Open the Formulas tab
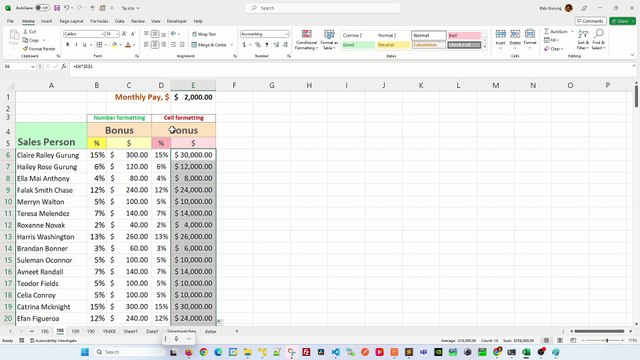This screenshot has width=640, height=360. tap(99, 21)
